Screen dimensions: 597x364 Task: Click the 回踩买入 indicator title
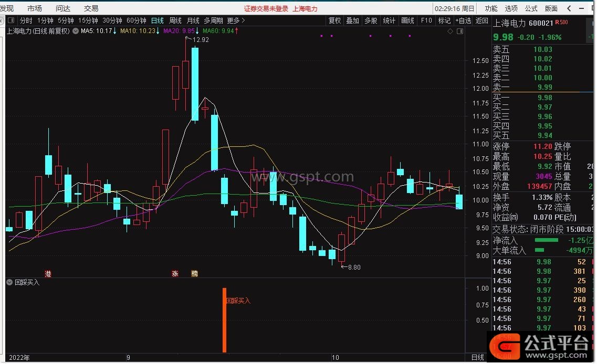click(27, 282)
